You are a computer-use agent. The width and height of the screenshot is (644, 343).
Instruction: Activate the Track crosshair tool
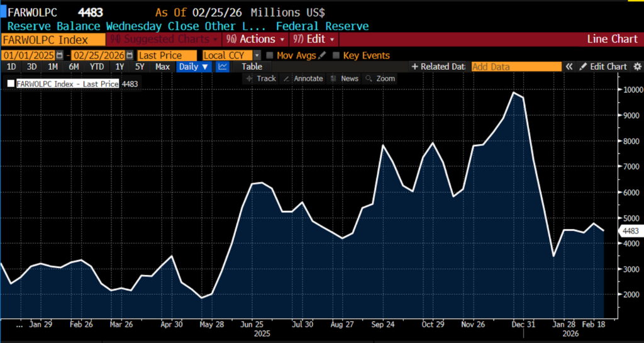[x=261, y=79]
